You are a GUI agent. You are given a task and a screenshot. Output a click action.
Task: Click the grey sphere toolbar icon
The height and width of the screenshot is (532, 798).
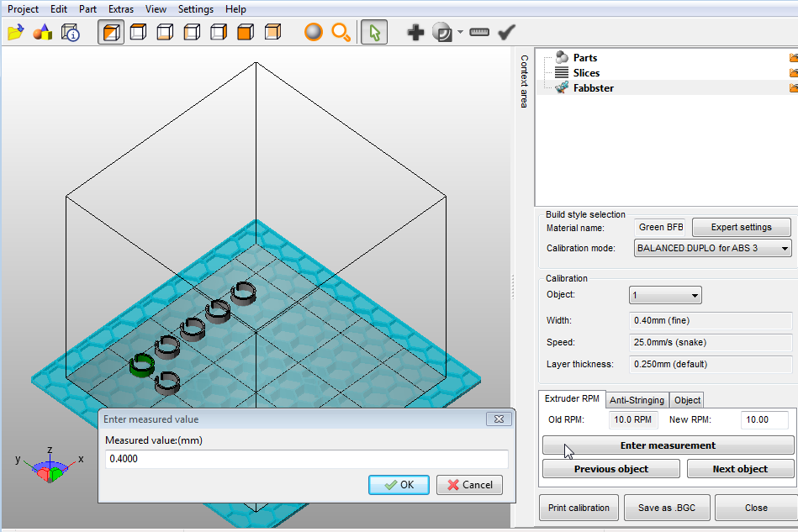314,33
